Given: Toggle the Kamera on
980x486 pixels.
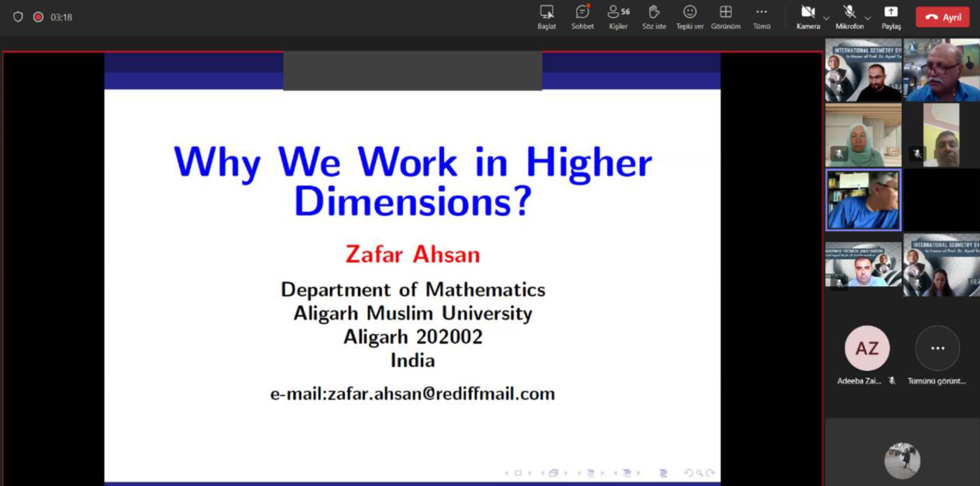Looking at the screenshot, I should tap(808, 17).
